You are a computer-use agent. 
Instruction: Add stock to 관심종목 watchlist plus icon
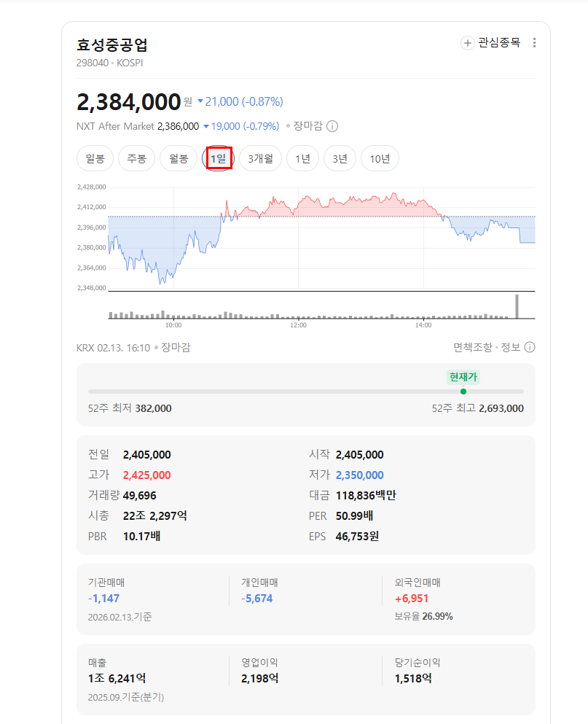[x=467, y=43]
